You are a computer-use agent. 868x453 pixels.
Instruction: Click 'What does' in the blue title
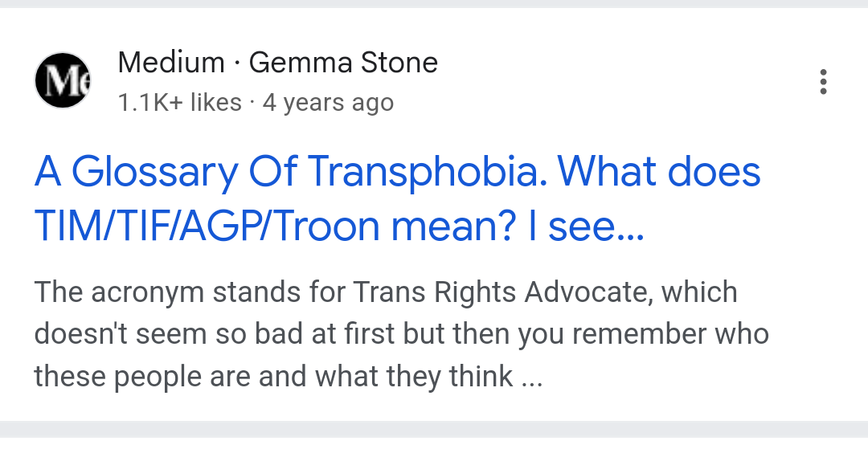[x=659, y=171]
